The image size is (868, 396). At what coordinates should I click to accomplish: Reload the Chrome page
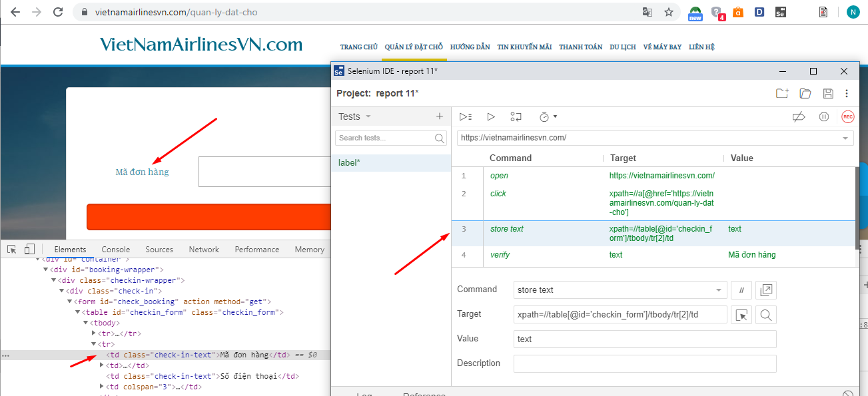coord(58,12)
